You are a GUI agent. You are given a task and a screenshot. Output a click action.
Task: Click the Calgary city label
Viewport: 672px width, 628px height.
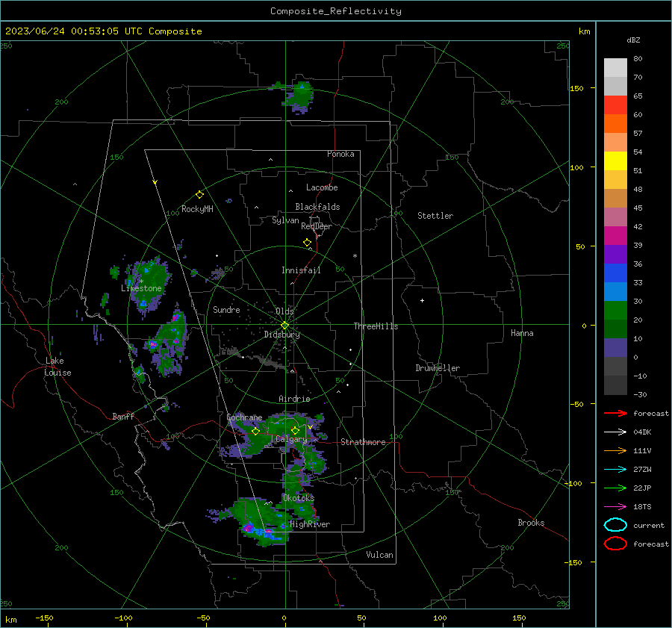pos(291,439)
